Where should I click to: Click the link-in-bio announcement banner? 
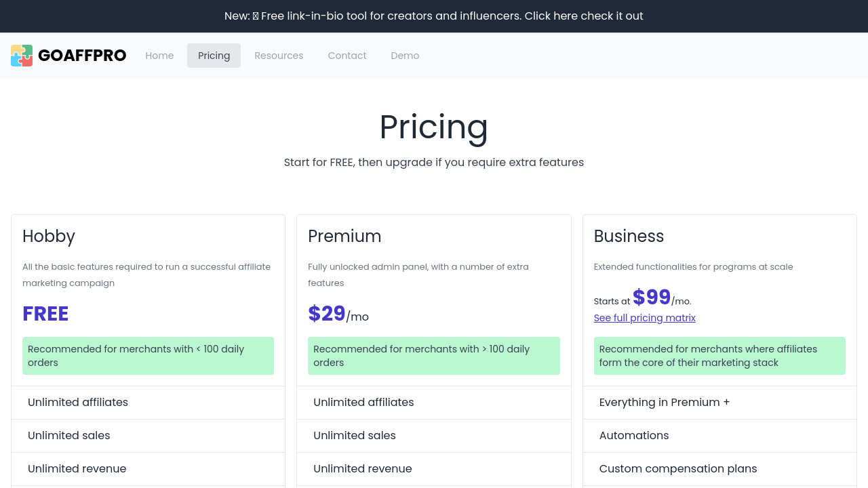tap(434, 16)
